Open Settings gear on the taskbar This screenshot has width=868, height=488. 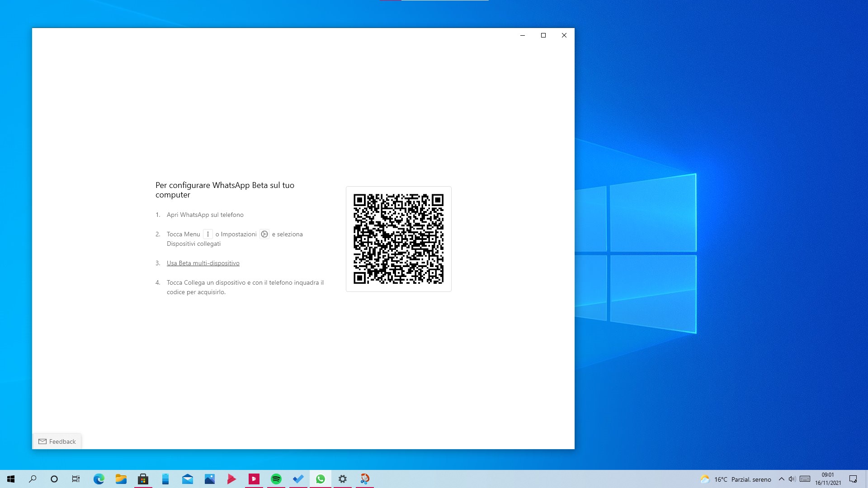coord(343,479)
